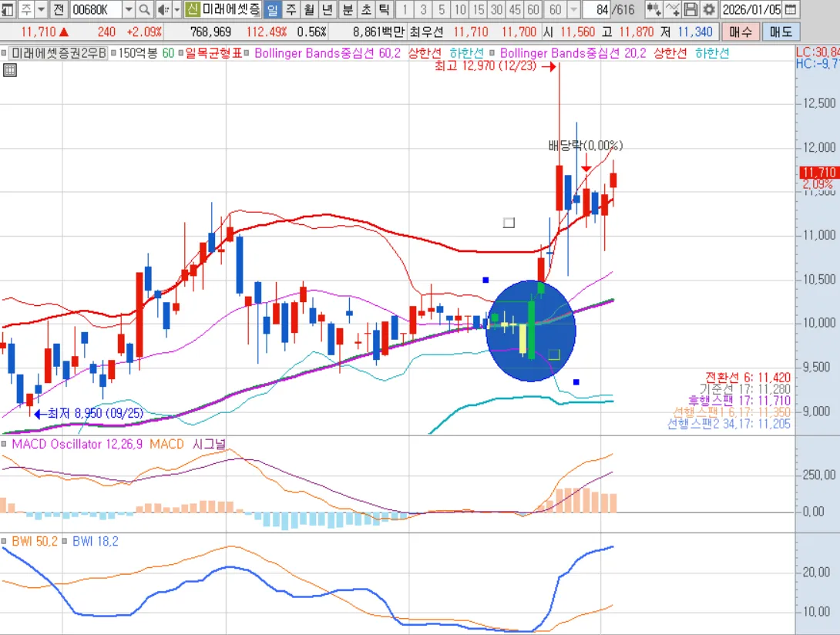Toggle the BWI 18,2 indicator marker
Viewport: 840px width, 635px height.
(66, 542)
